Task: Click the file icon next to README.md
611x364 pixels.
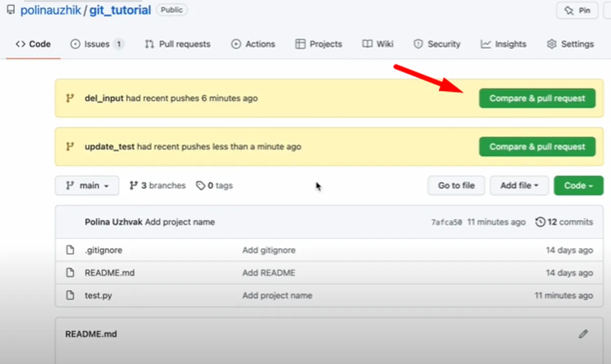Action: [x=71, y=273]
